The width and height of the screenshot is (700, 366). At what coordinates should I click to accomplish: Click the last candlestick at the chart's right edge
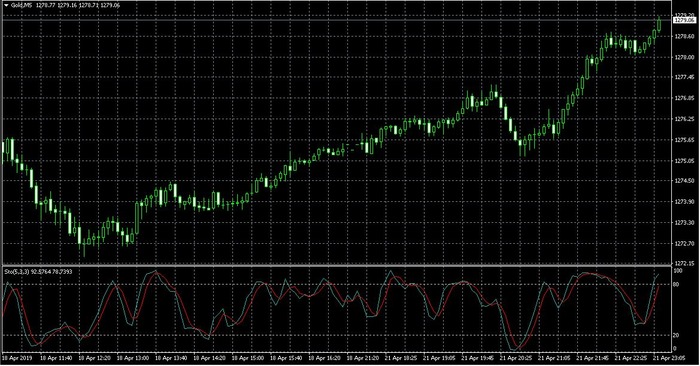coord(659,24)
